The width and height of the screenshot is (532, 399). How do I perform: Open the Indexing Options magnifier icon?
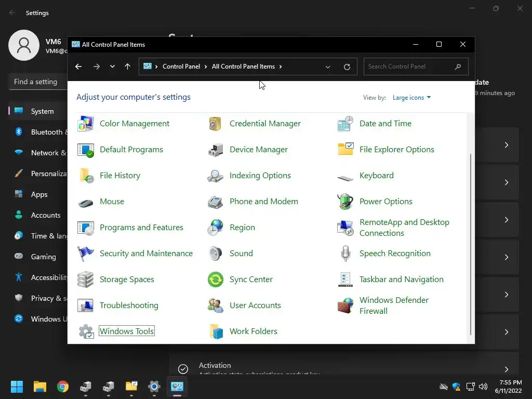tap(215, 176)
